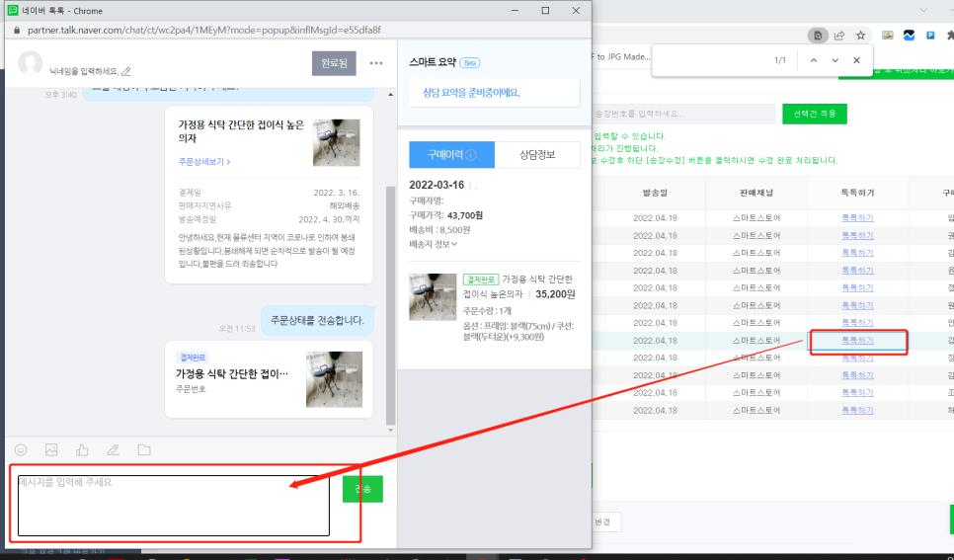The width and height of the screenshot is (954, 560).
Task: Send message with the 전송 button
Action: (362, 489)
